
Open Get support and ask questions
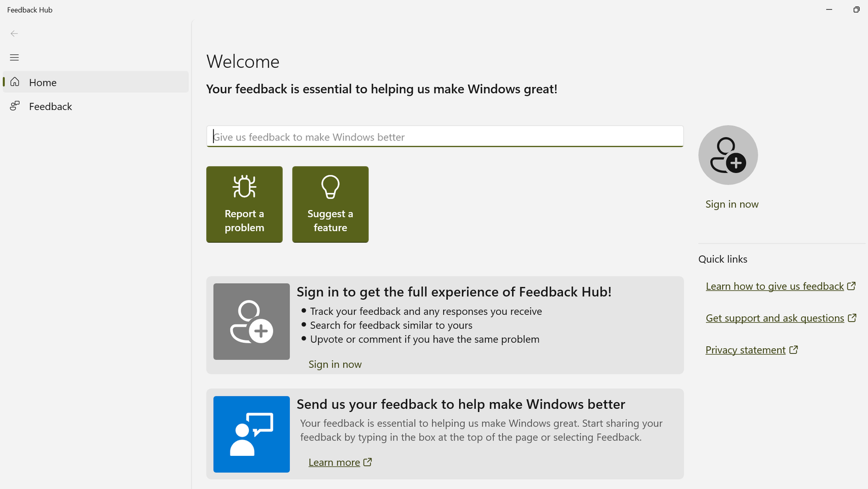point(775,318)
